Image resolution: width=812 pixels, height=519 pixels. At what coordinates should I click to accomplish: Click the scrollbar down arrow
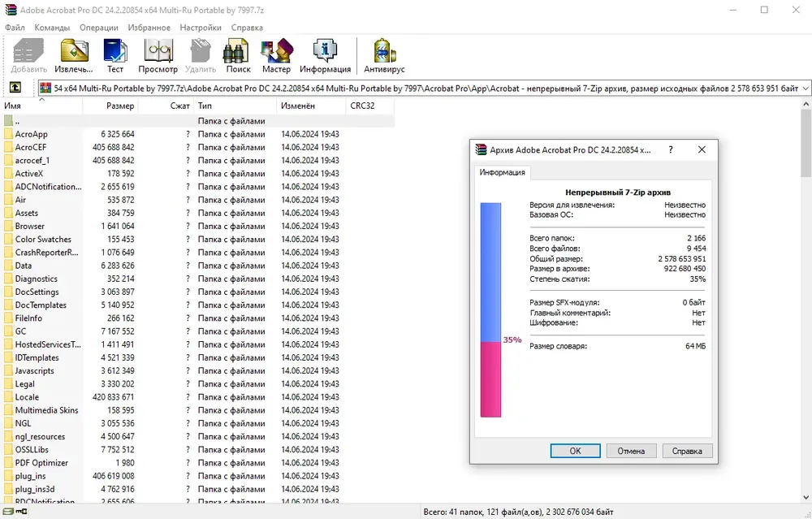pos(806,498)
